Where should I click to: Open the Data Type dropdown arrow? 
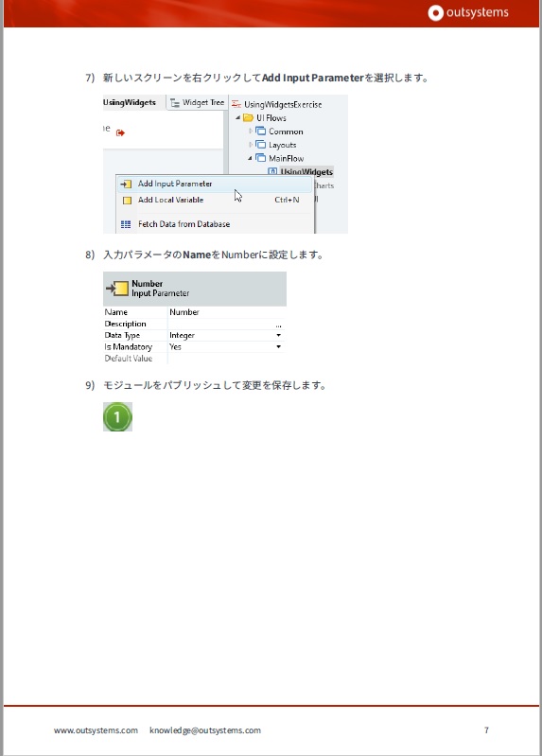279,335
